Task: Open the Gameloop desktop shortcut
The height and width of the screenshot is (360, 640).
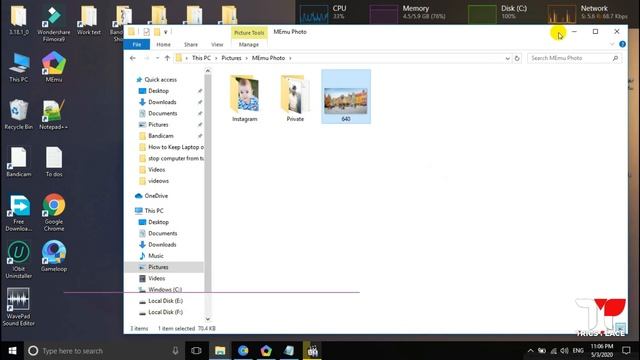Action: [54, 256]
